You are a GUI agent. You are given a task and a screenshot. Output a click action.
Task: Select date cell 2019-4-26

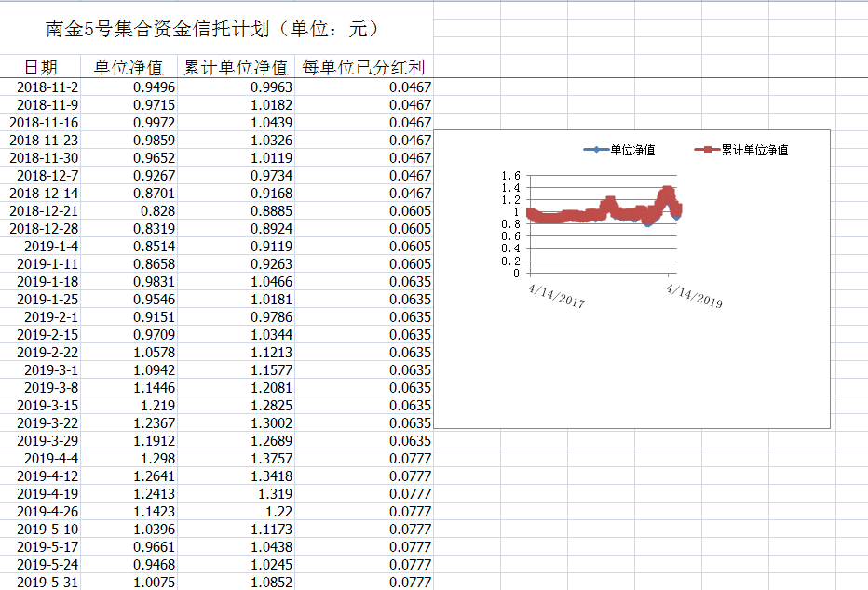[40, 512]
